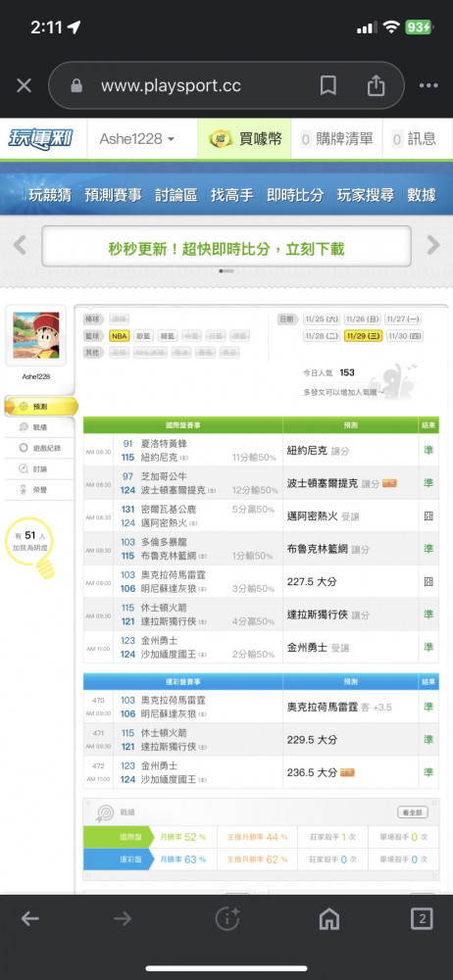453x980 pixels.
Task: Select the 歐籃 league filter
Action: pos(143,335)
